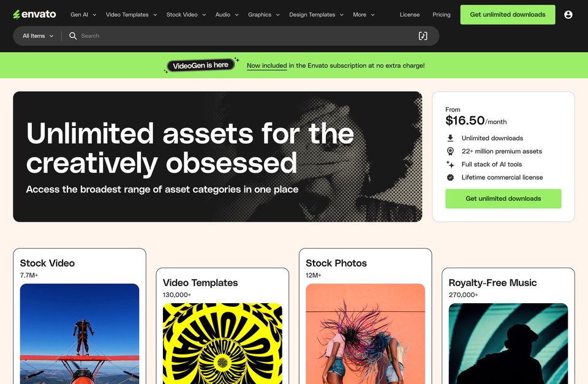588x384 pixels.
Task: Click the download arrow icon beside Unlimited downloads
Action: pos(450,138)
